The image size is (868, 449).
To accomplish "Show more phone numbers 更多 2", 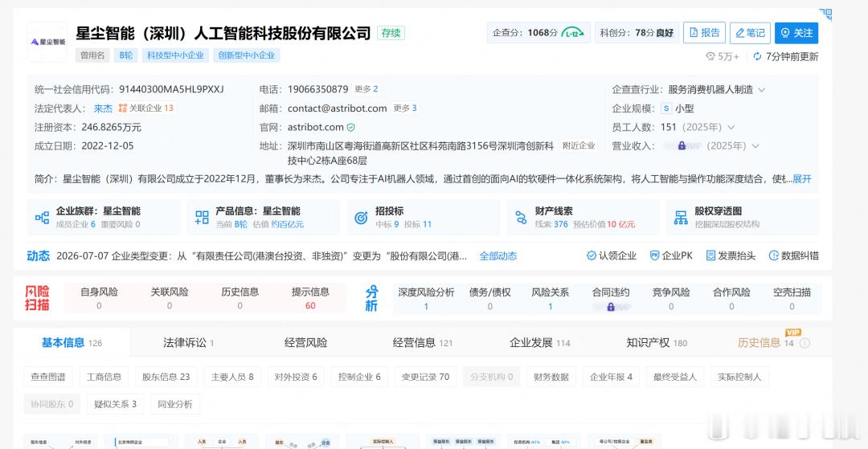I will [x=366, y=89].
